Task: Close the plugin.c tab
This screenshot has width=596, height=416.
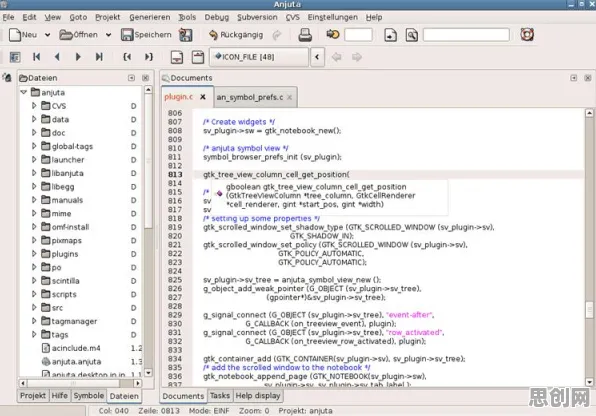Action: tap(203, 97)
